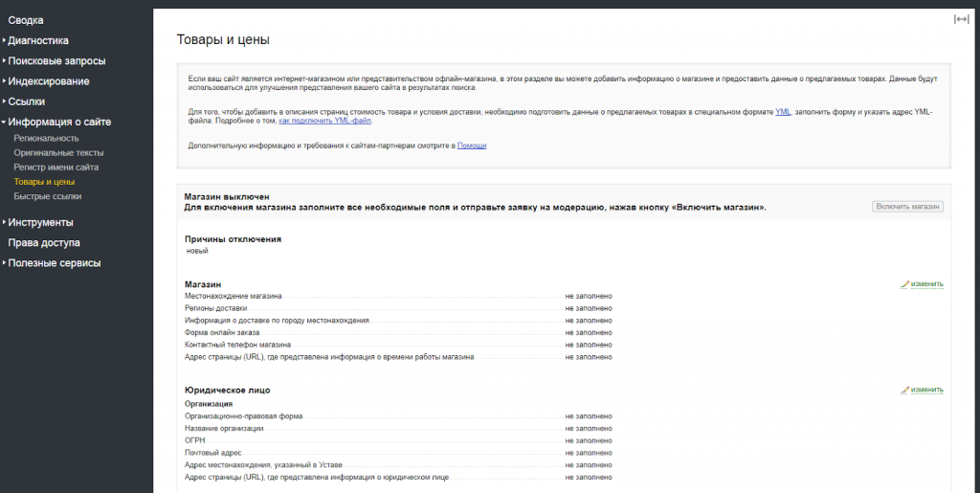This screenshot has height=493, width=980.
Task: Follow the как подключить YML-файл link
Action: (325, 121)
